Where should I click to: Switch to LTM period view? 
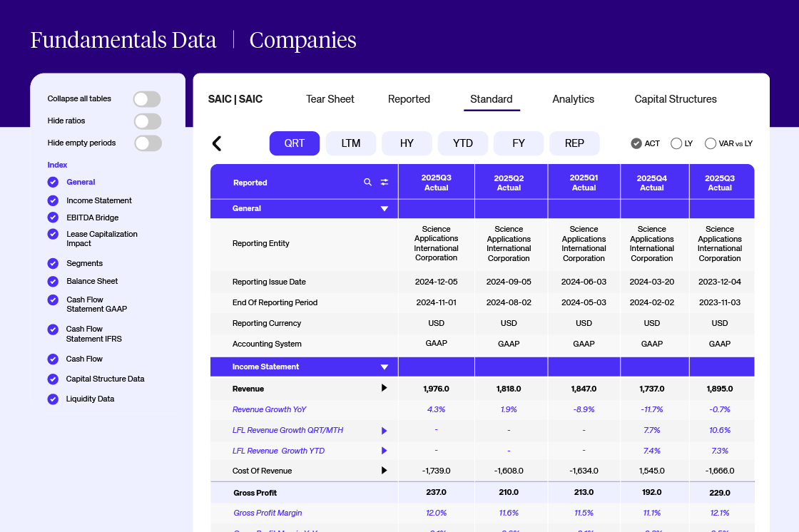[350, 143]
